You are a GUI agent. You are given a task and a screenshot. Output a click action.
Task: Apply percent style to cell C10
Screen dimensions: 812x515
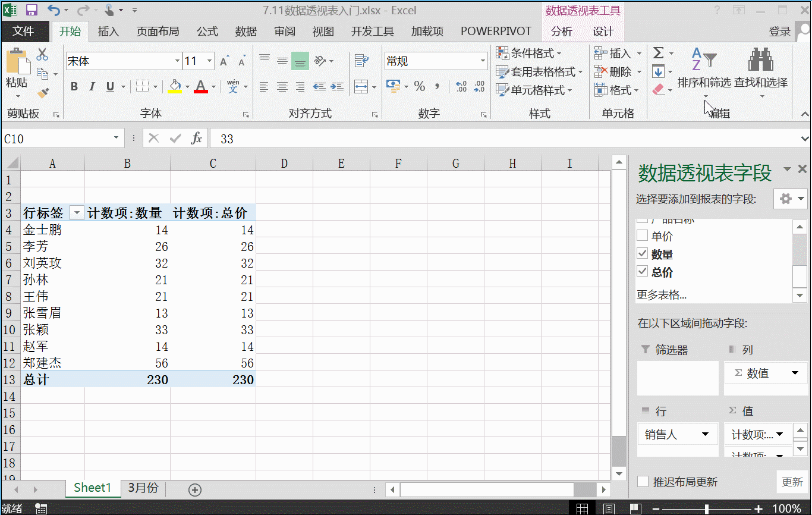420,86
